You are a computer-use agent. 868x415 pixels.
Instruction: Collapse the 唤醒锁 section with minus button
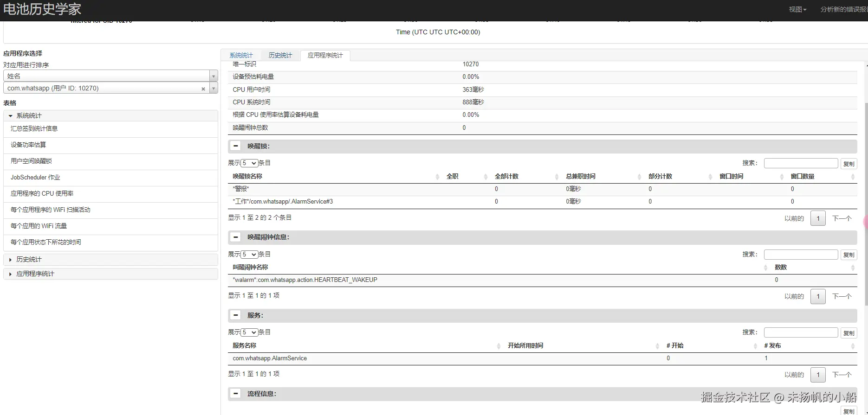pos(236,146)
